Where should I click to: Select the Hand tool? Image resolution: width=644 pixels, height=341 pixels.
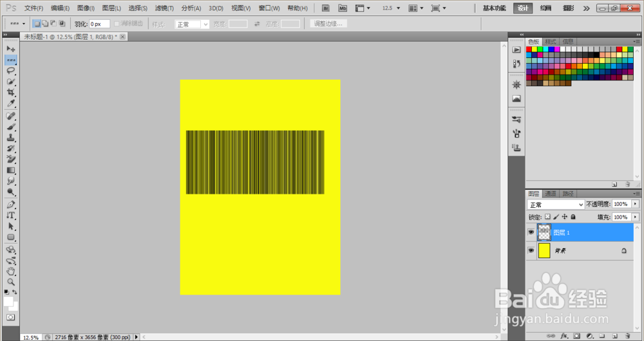pos(11,272)
